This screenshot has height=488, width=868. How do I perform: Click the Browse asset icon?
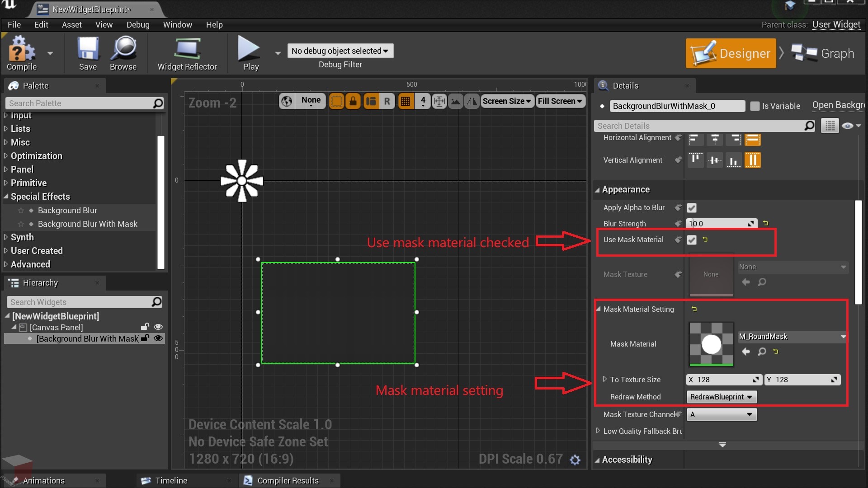pos(762,351)
